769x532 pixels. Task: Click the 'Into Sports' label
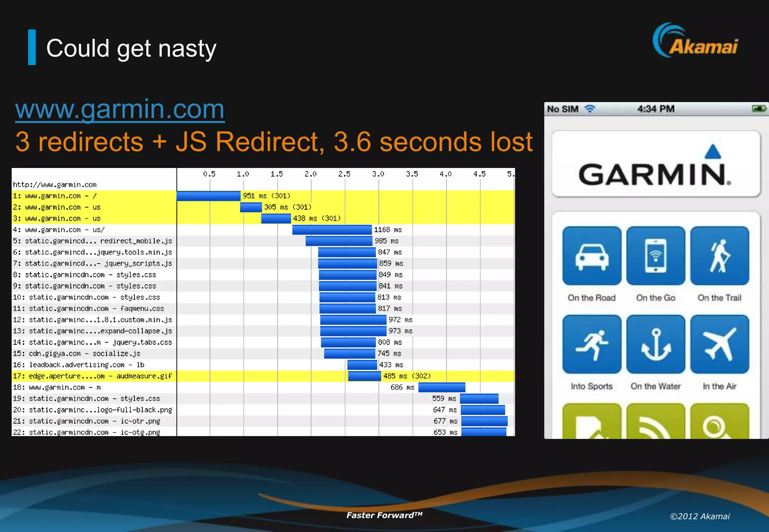tap(592, 386)
